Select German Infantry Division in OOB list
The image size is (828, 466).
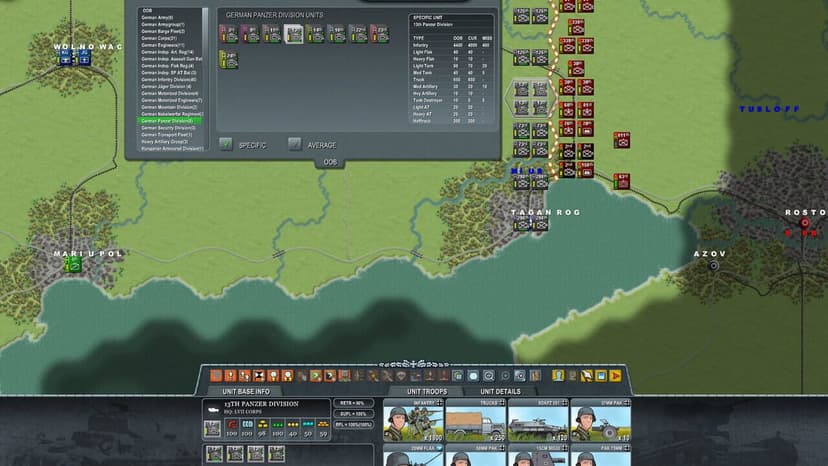coord(169,80)
